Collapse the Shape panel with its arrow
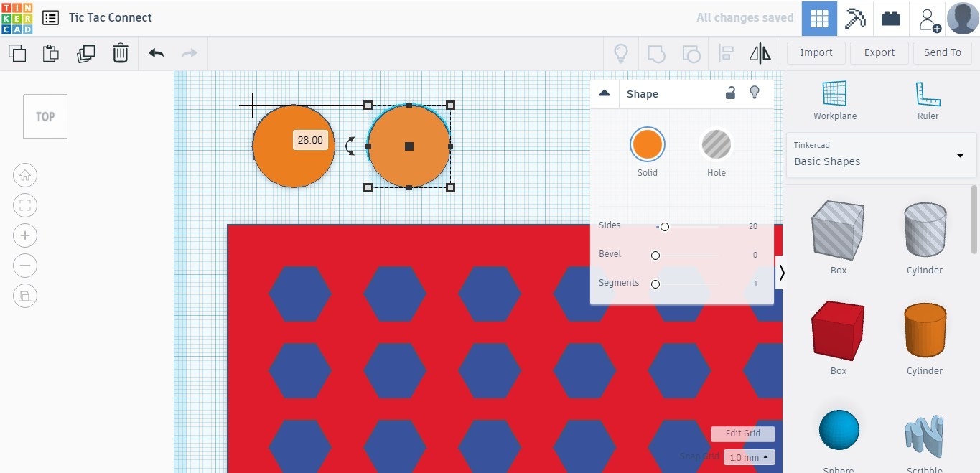The image size is (980, 473). click(605, 93)
